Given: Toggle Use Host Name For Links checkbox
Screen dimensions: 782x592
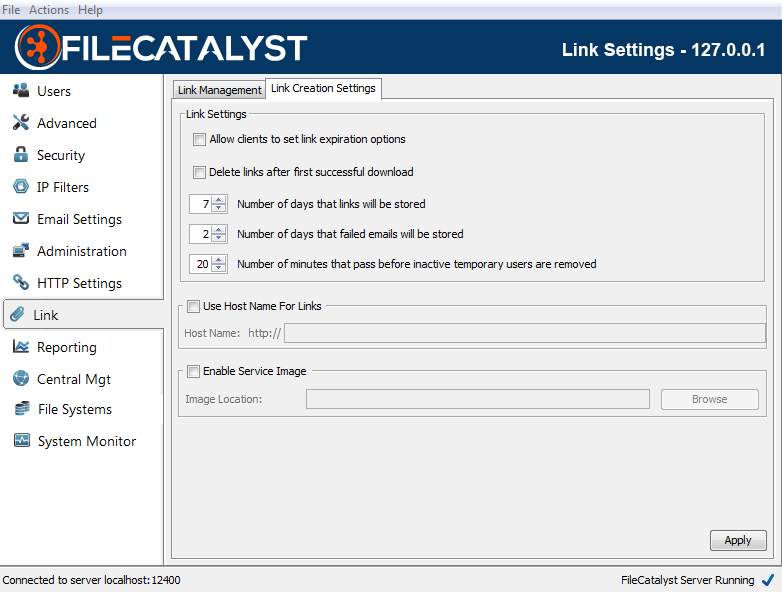Looking at the screenshot, I should [x=193, y=306].
